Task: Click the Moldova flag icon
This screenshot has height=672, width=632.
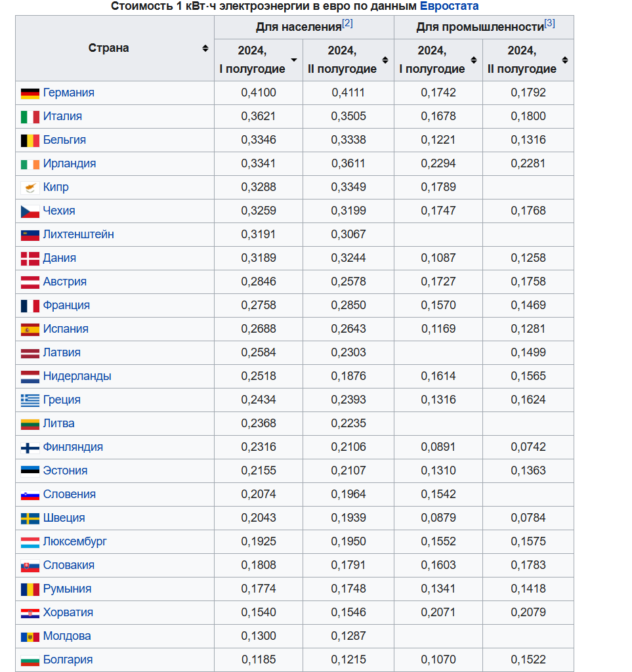Action: 30,637
